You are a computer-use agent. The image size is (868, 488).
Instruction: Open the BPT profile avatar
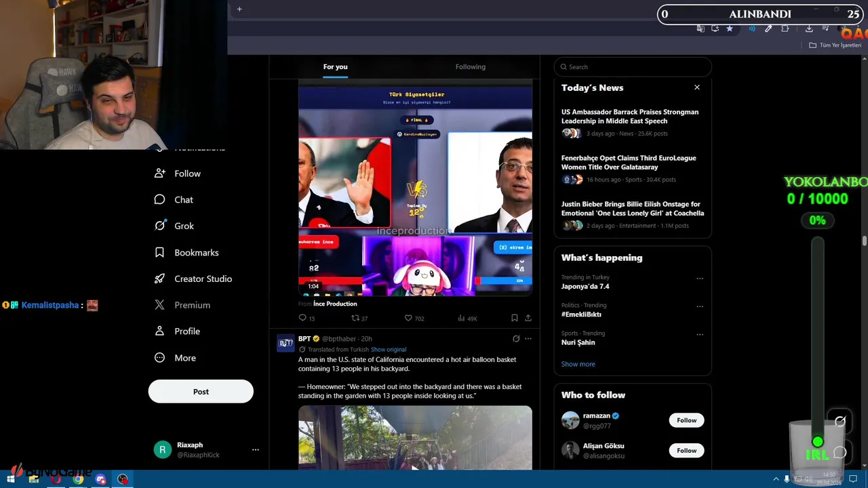coord(285,343)
